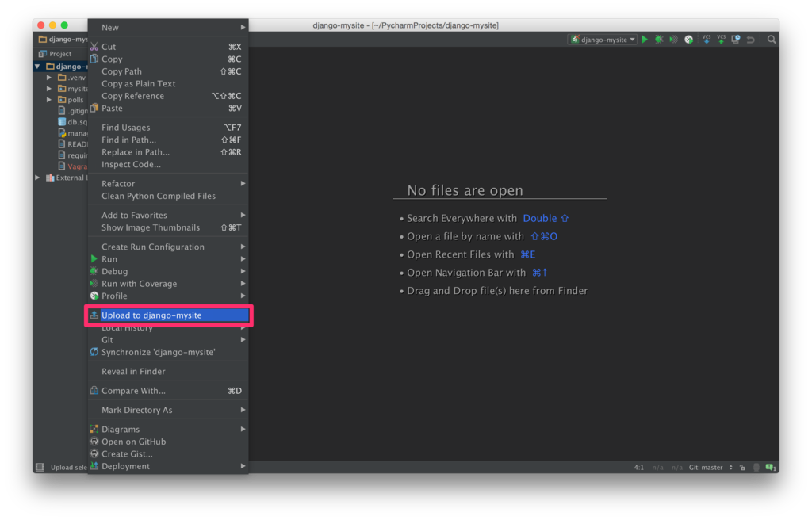Choose Copy Path in context menu
The height and width of the screenshot is (520, 812).
coord(168,71)
